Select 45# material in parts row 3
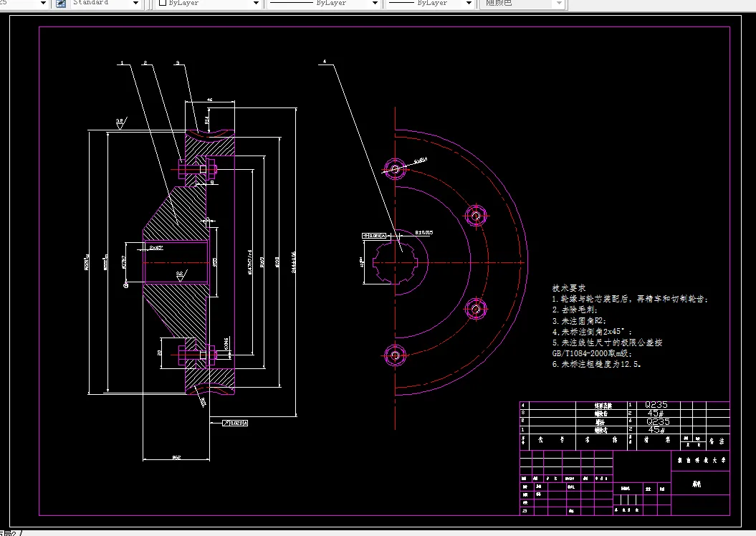 [656, 413]
